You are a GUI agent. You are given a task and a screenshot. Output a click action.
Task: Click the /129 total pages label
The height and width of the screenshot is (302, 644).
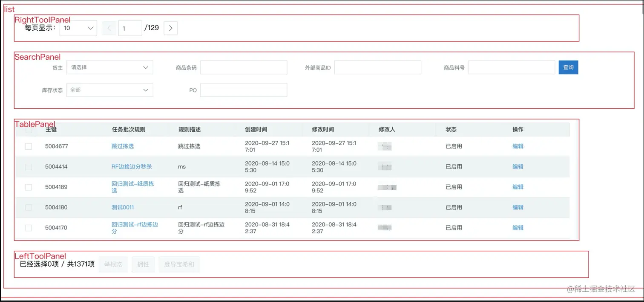click(152, 28)
